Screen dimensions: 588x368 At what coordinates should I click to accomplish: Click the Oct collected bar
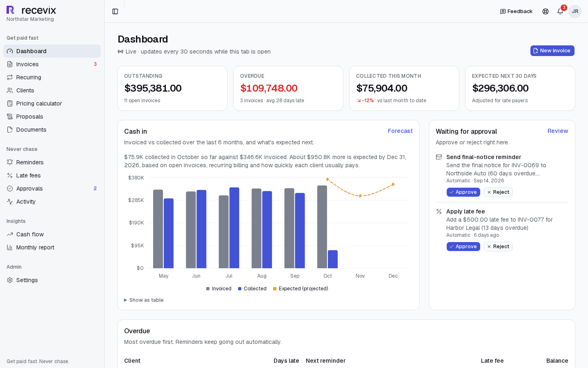[x=333, y=259]
